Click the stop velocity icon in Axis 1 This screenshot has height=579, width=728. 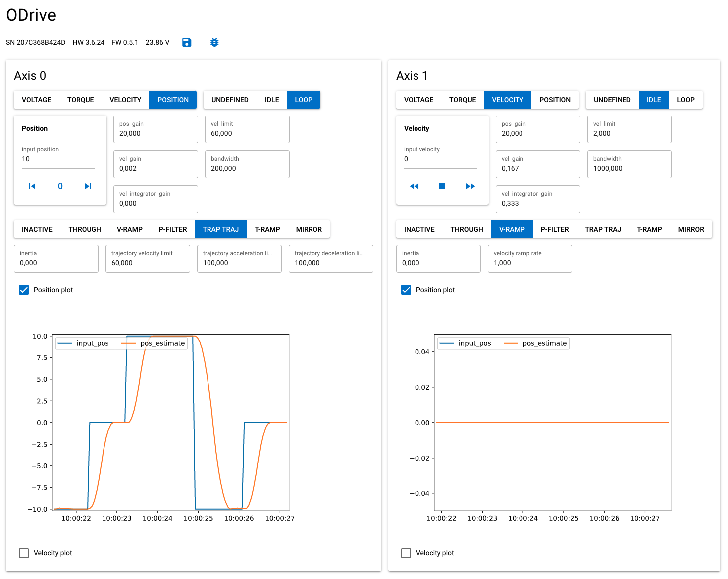[442, 186]
